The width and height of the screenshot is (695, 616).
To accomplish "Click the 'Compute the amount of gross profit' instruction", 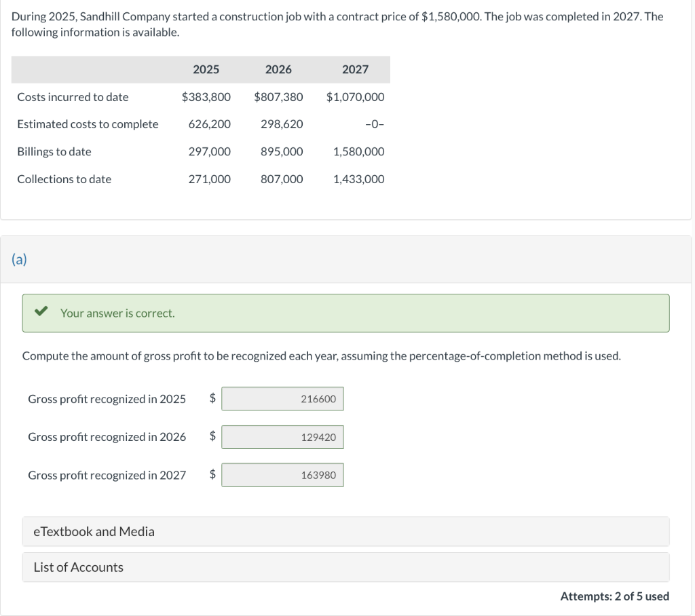I will 321,356.
